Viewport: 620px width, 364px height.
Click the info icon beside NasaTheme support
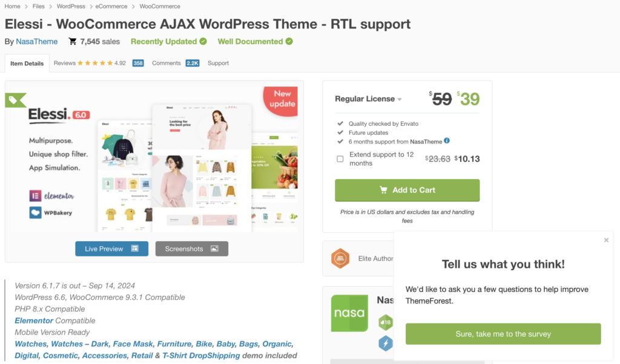[447, 140]
